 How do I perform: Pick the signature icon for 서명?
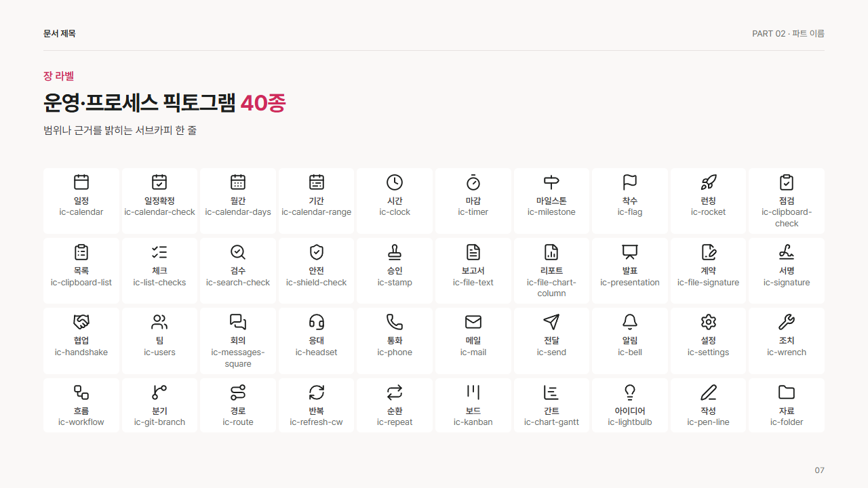[787, 252]
